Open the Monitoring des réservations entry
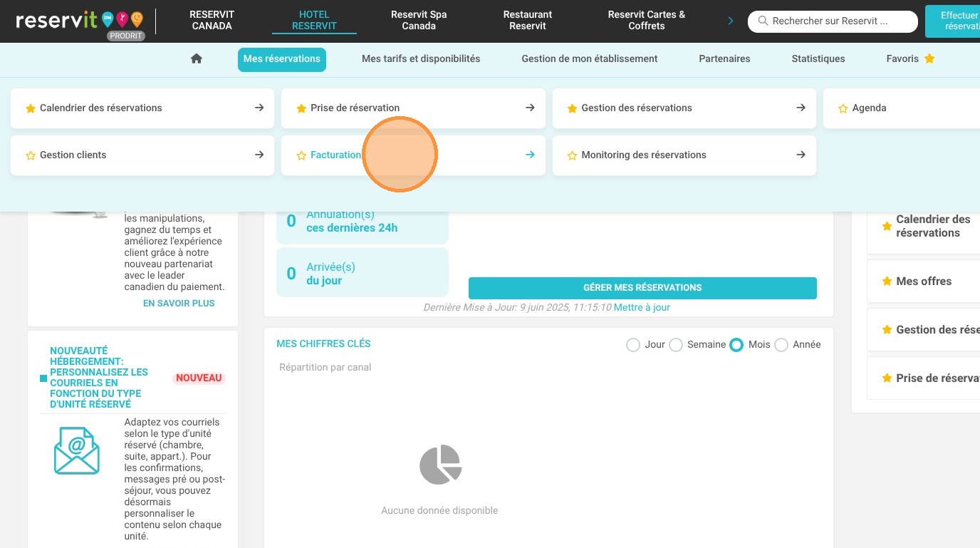 coord(684,155)
